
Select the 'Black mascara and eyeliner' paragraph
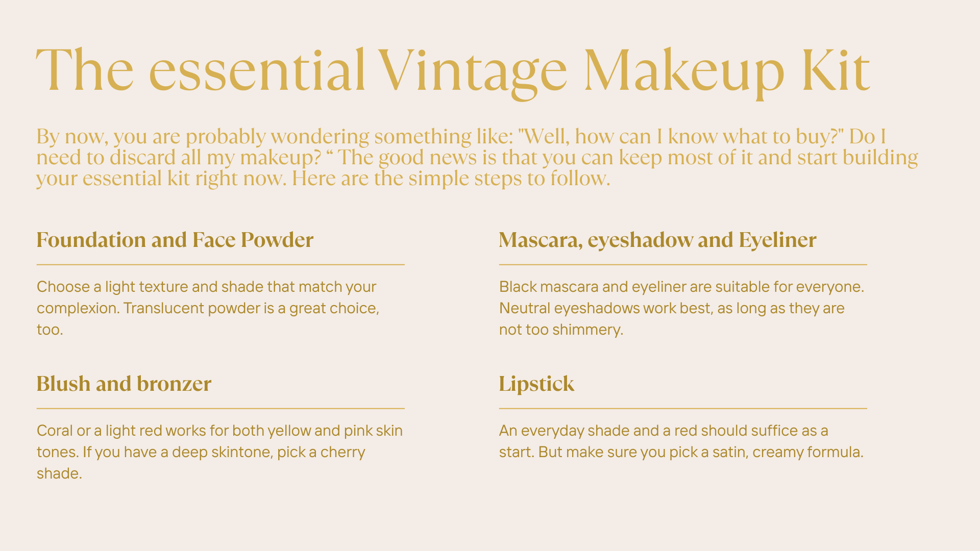click(x=681, y=308)
